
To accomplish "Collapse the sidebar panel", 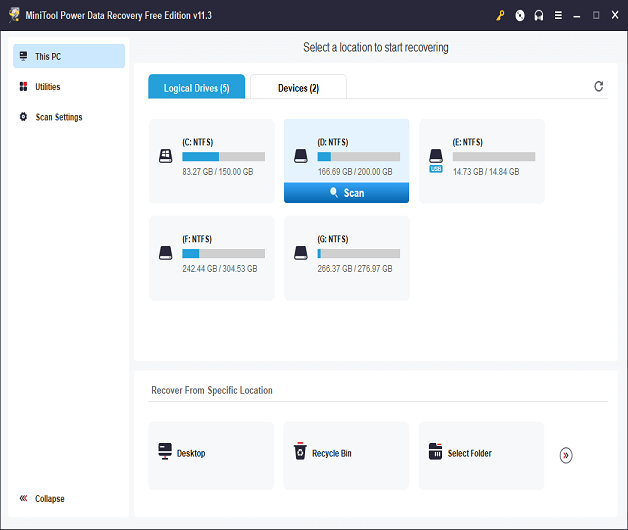I will tap(42, 498).
